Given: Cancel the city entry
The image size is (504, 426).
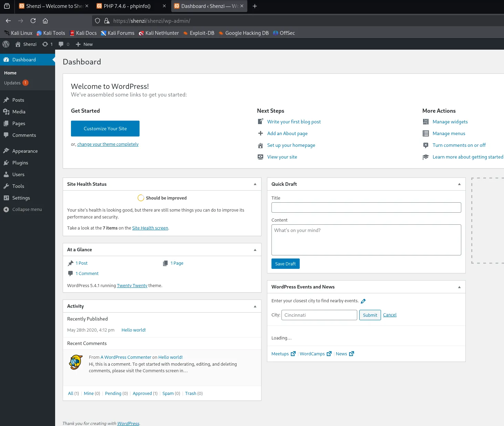Looking at the screenshot, I should [390, 315].
